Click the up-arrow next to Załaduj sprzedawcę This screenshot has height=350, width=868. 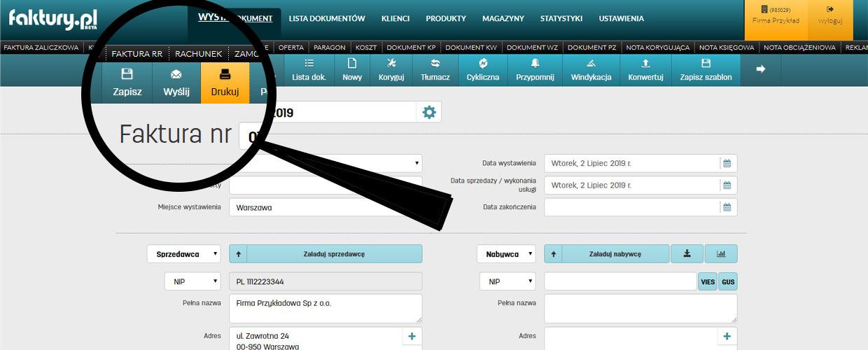coord(238,254)
